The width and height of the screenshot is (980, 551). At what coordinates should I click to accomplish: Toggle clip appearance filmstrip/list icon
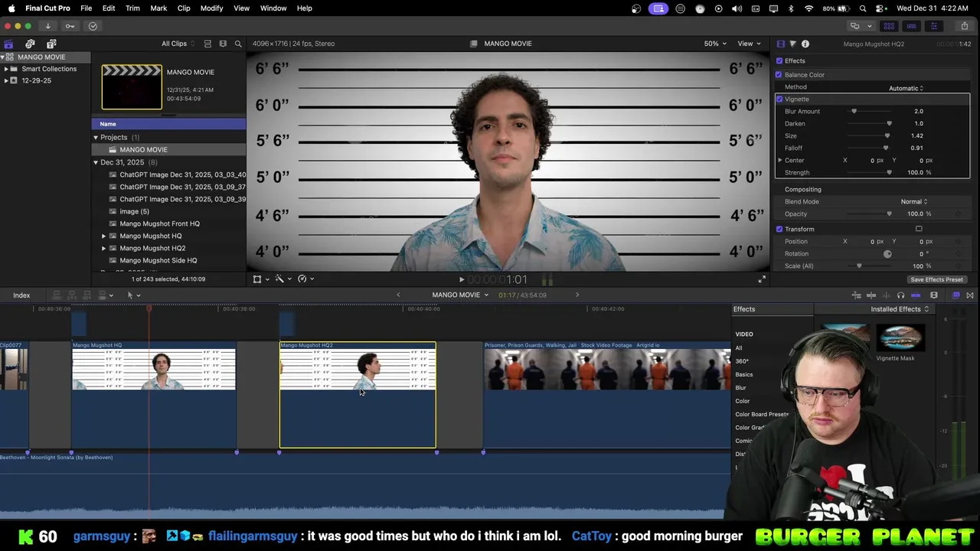pyautogui.click(x=207, y=44)
